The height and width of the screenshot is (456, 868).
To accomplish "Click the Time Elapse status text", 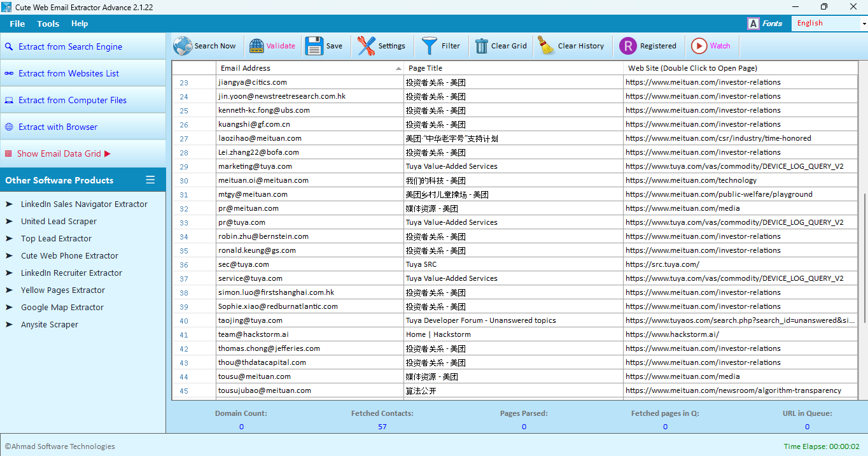I will click(822, 446).
